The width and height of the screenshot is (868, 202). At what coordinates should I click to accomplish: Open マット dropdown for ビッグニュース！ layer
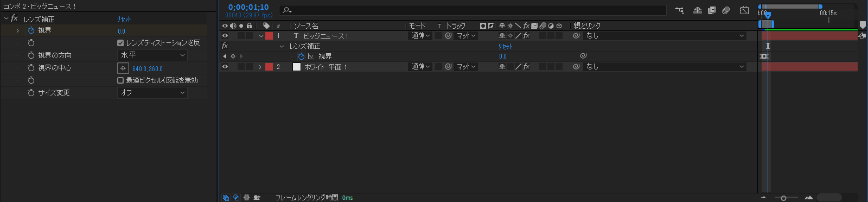(x=466, y=36)
